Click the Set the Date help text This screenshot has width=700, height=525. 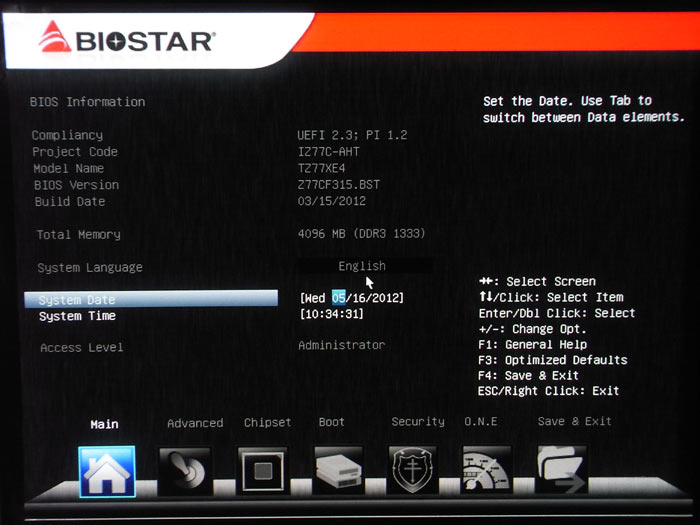[583, 109]
